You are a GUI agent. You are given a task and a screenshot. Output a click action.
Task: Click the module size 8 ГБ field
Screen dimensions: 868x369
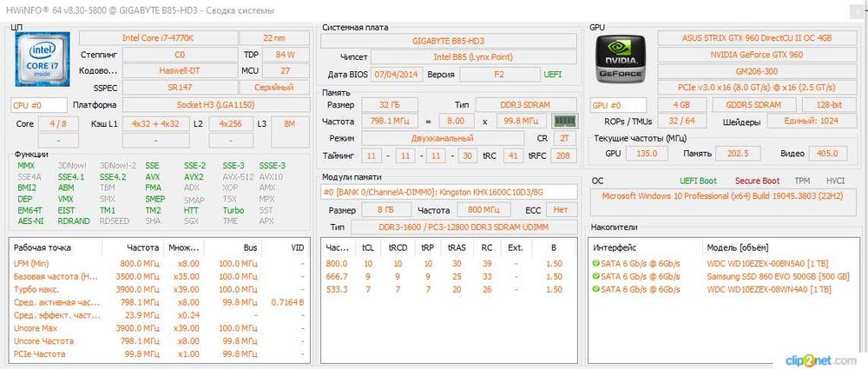(x=386, y=210)
